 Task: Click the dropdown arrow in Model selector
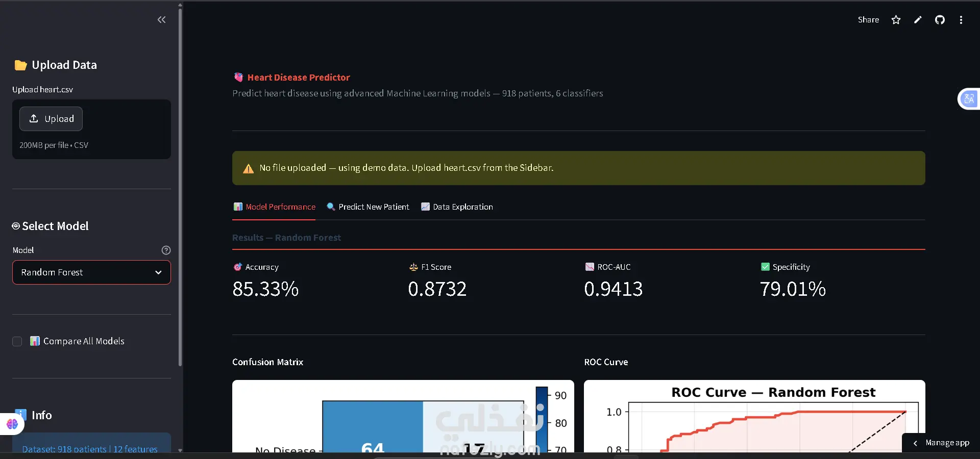[158, 272]
